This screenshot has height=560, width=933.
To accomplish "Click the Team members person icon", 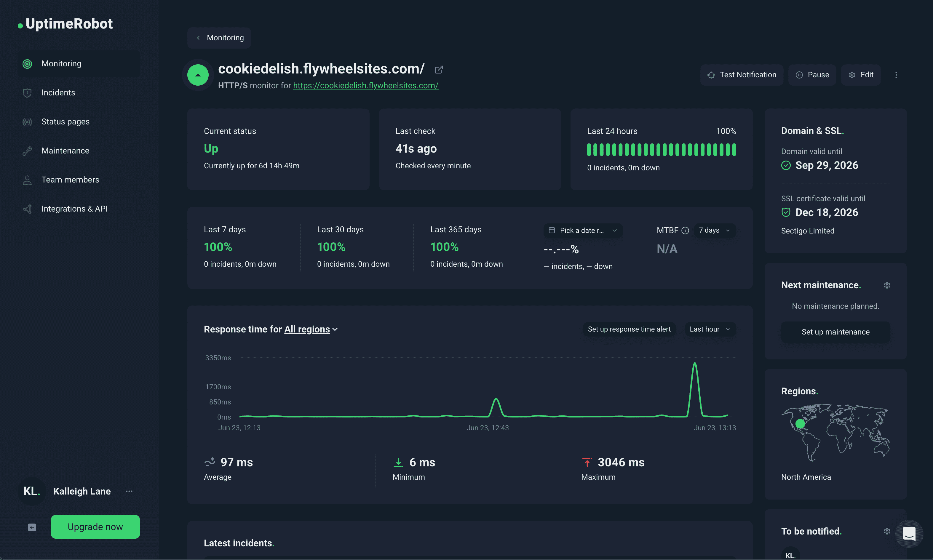I will (x=27, y=180).
